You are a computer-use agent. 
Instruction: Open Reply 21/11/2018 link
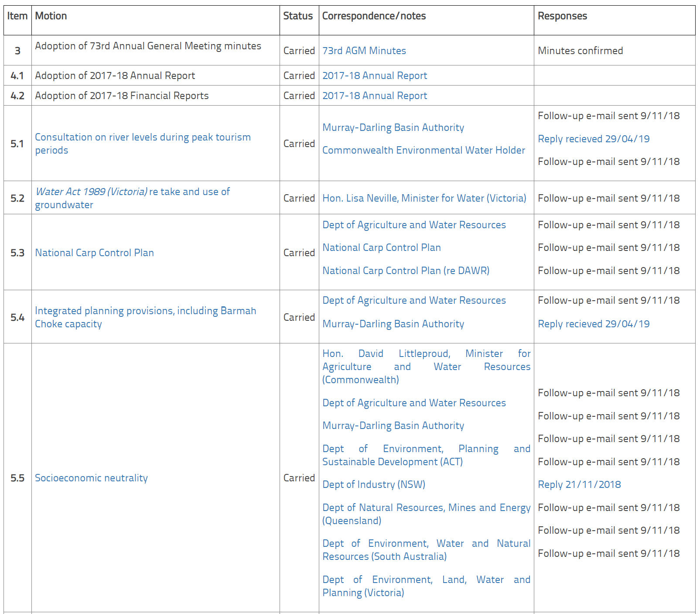[x=579, y=484]
